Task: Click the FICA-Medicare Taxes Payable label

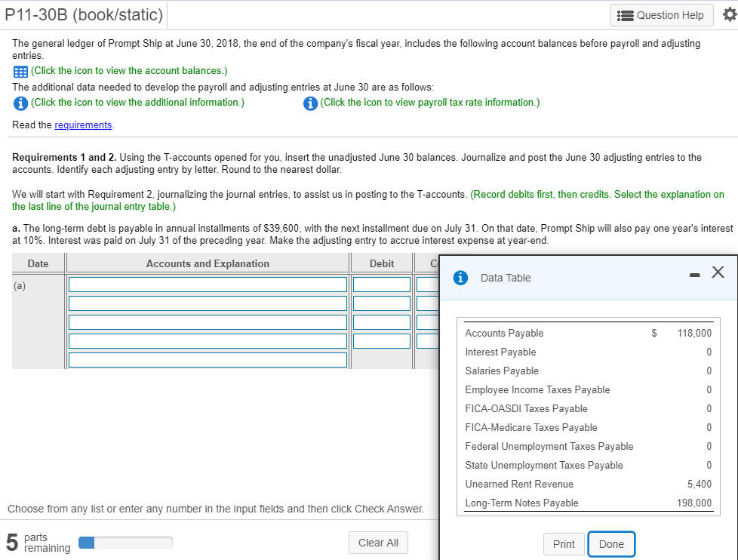Action: [x=531, y=427]
